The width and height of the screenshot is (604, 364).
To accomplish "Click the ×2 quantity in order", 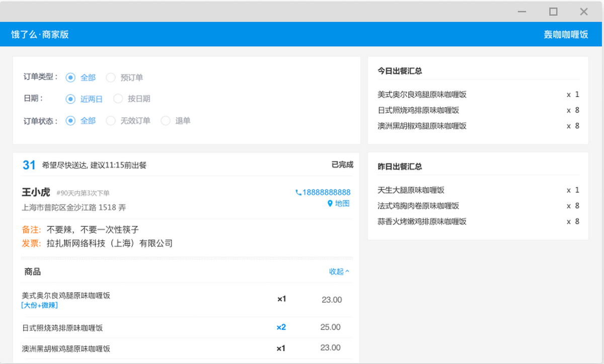I will point(281,327).
